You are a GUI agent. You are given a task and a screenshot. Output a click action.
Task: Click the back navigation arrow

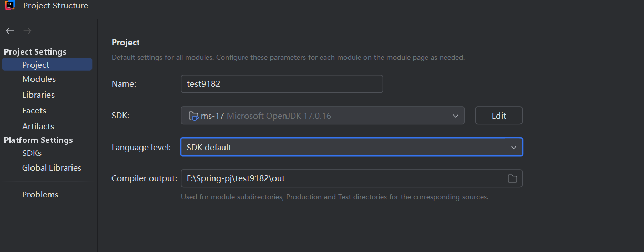click(10, 31)
